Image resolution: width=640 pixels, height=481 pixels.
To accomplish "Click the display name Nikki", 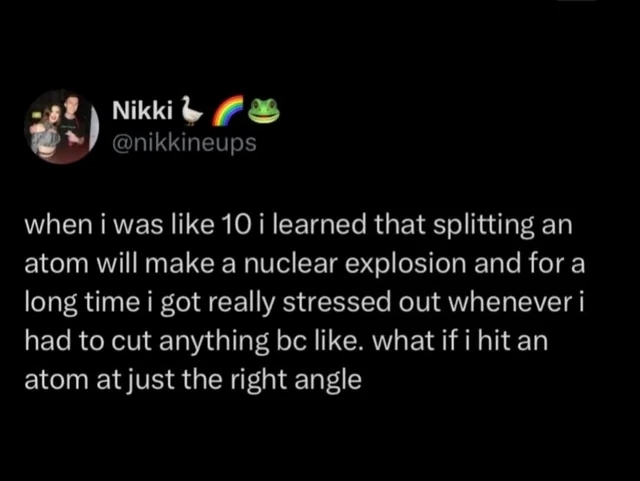I will click(142, 111).
